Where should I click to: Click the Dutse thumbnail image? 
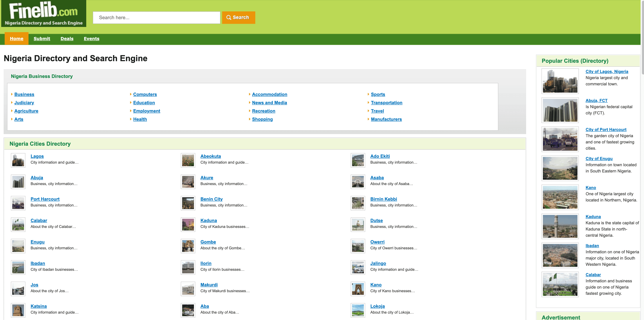pos(358,224)
